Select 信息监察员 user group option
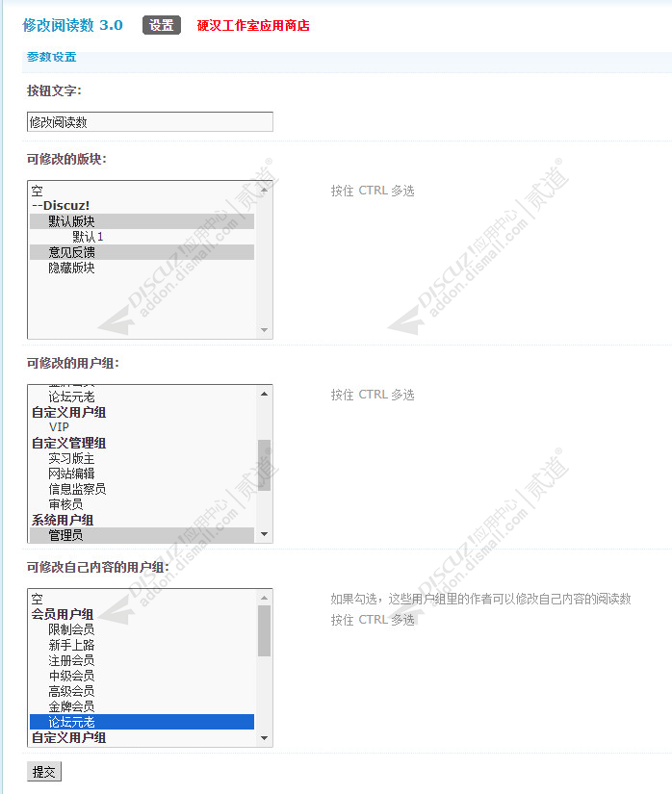This screenshot has width=672, height=794. coord(142,489)
